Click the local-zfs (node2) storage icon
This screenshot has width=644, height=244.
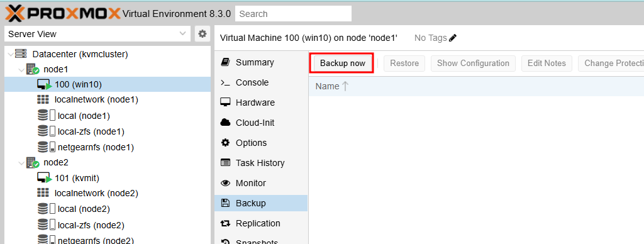(46, 225)
